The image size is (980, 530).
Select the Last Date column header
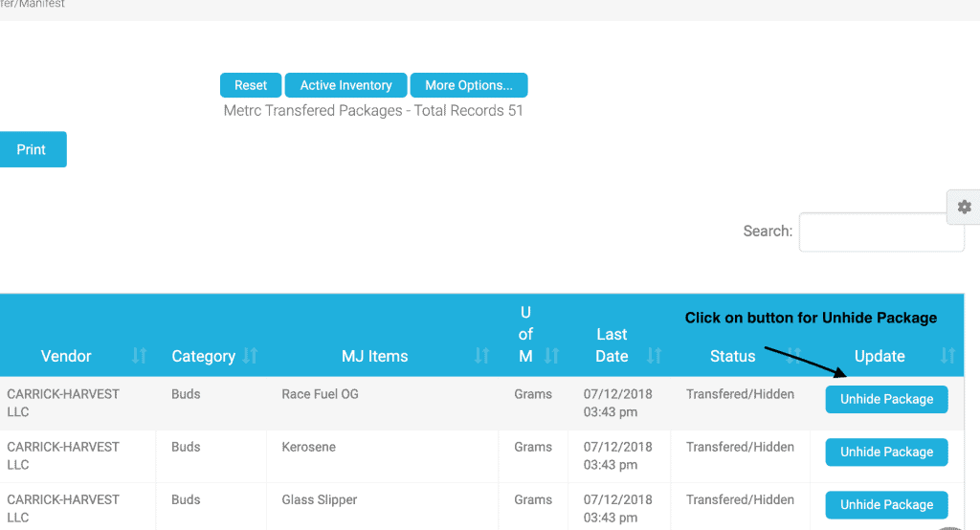pos(612,345)
